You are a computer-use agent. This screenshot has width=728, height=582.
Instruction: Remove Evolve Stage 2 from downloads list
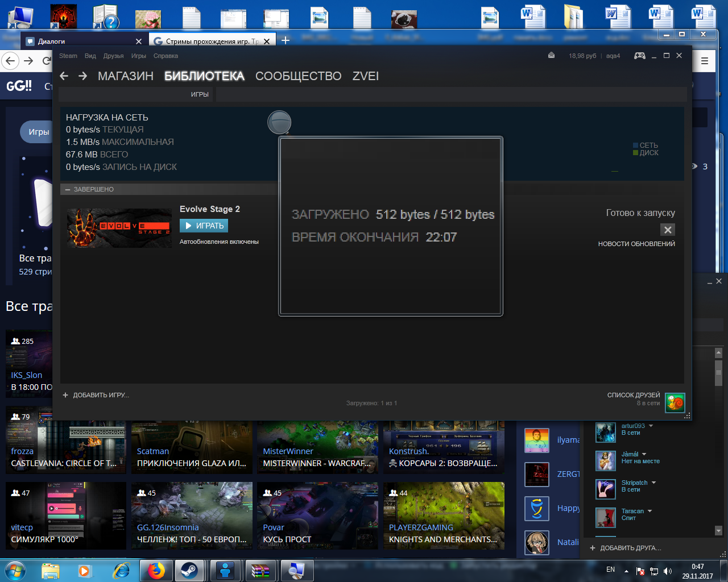coord(668,230)
